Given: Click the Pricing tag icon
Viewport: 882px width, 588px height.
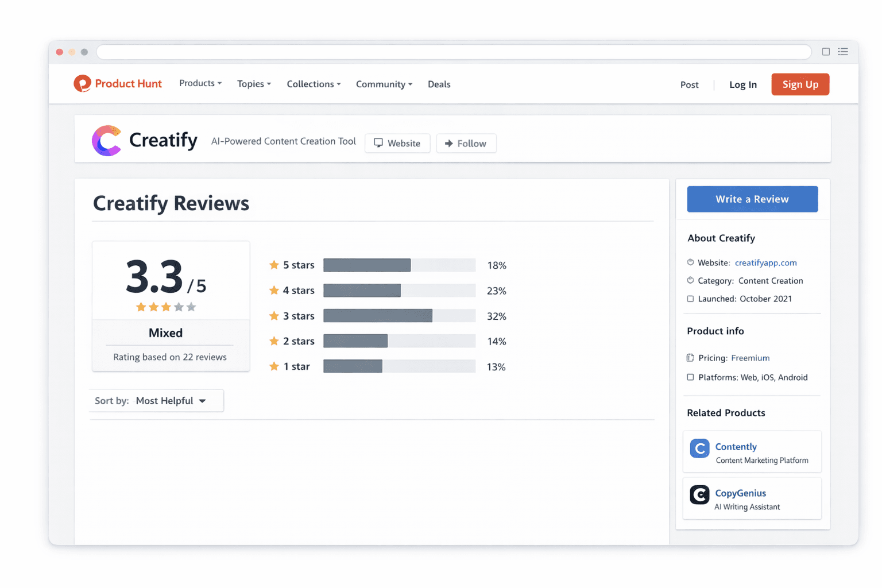Looking at the screenshot, I should [690, 357].
